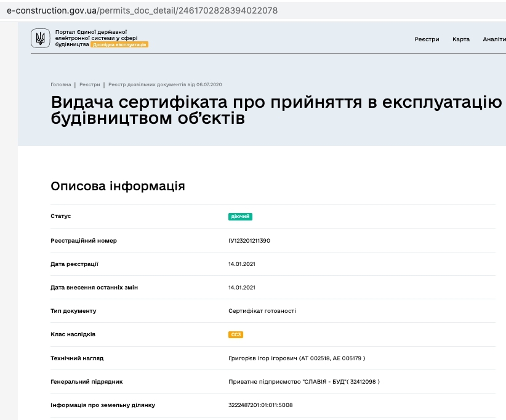Image resolution: width=506 pixels, height=420 pixels.
Task: Click the Дослідна експлуатація orange badge
Action: click(119, 44)
